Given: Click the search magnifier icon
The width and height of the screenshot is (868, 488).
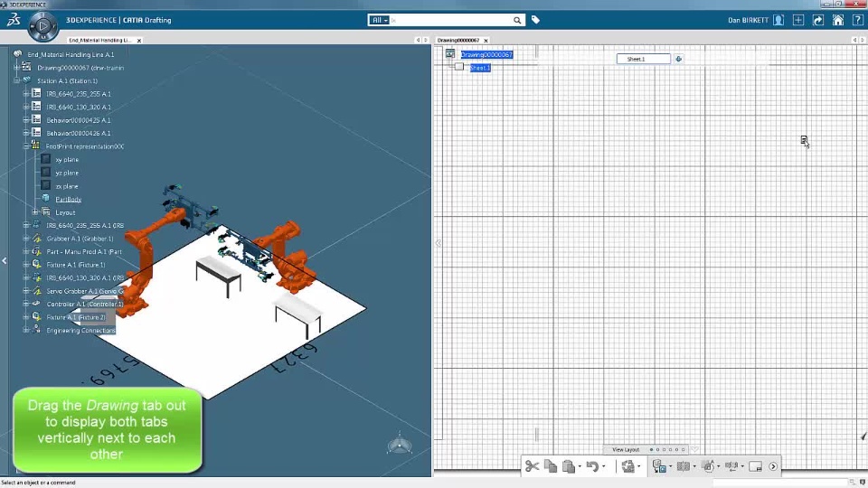Looking at the screenshot, I should click(x=517, y=21).
